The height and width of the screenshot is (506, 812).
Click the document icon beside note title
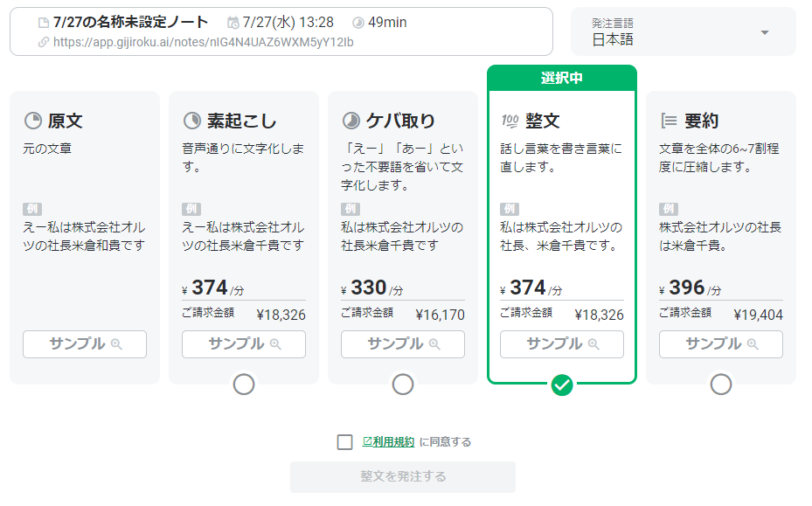(44, 23)
